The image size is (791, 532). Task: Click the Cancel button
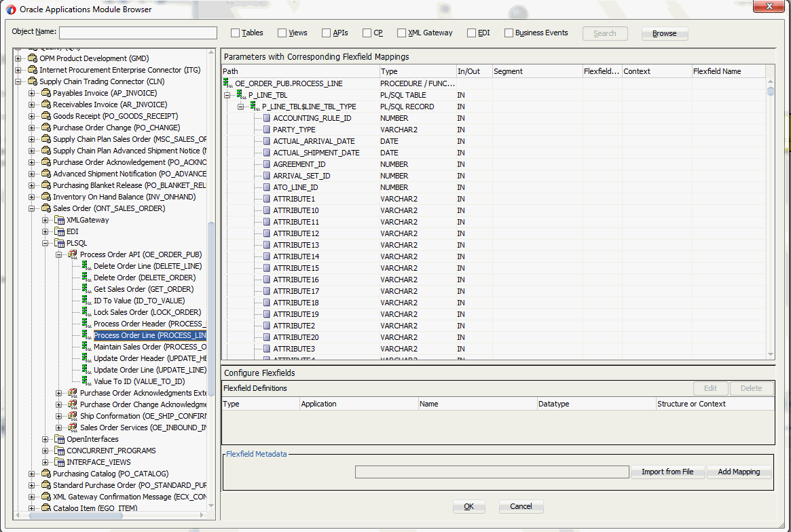(521, 506)
